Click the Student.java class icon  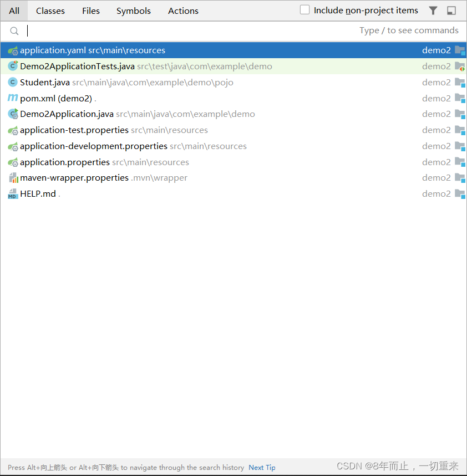(12, 82)
